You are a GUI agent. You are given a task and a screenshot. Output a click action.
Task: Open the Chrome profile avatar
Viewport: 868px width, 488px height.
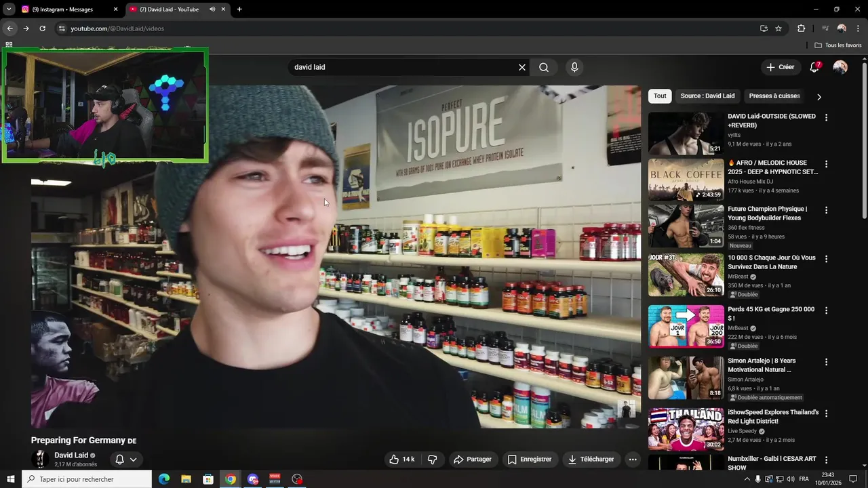[x=842, y=28]
